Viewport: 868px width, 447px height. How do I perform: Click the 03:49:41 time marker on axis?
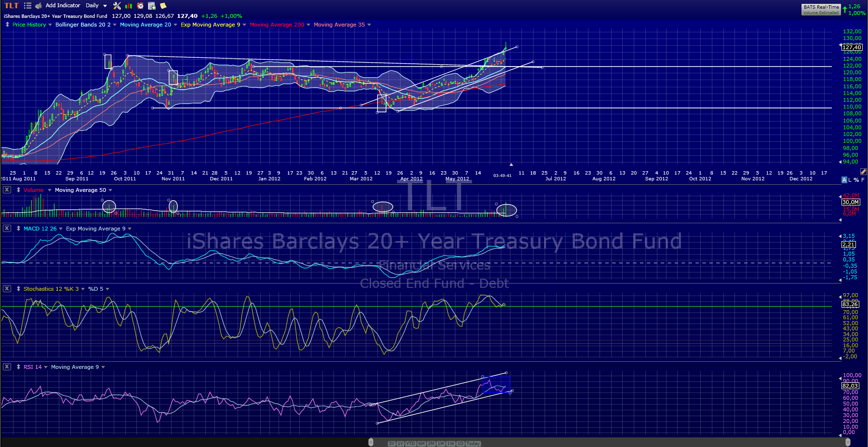tap(502, 176)
